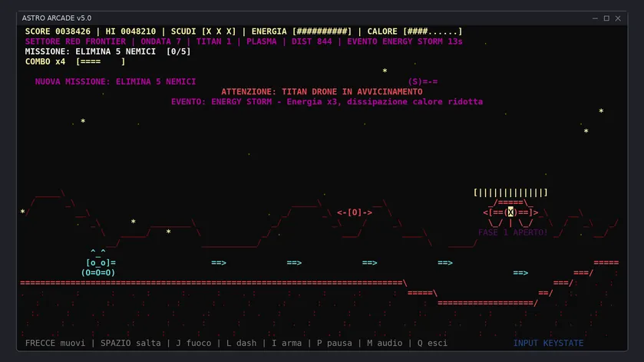This screenshot has height=362, width=644.
Task: Click the M audio control hint
Action: (x=385, y=343)
